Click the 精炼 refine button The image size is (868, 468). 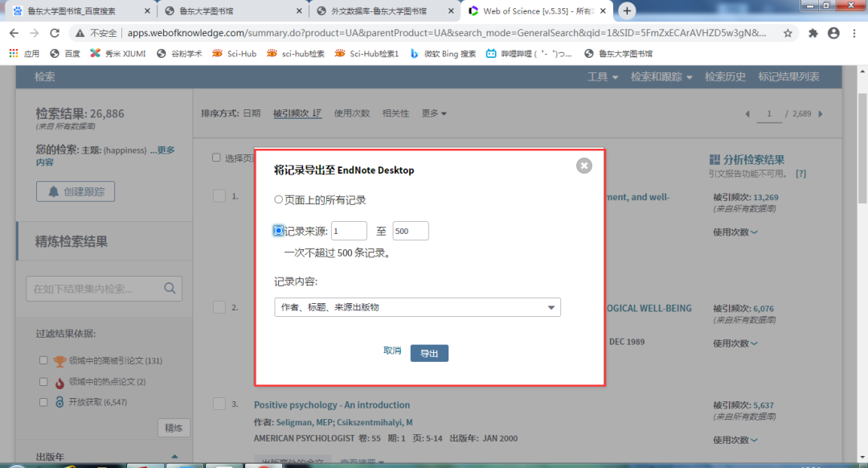coord(174,428)
